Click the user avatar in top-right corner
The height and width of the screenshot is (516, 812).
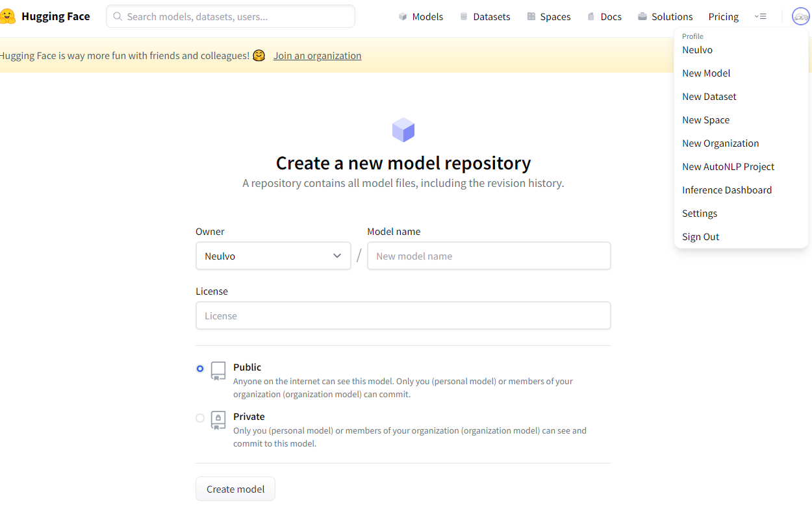pos(801,17)
